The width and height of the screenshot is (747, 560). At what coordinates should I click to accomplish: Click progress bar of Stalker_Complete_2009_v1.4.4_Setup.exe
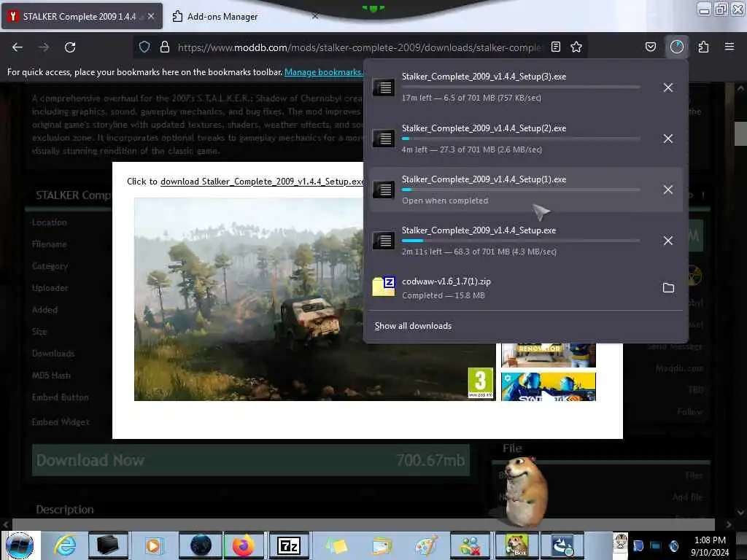click(x=521, y=241)
